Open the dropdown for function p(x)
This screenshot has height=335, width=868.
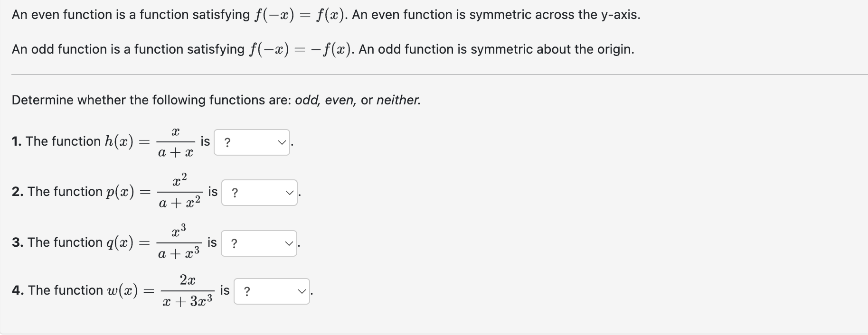click(x=259, y=193)
